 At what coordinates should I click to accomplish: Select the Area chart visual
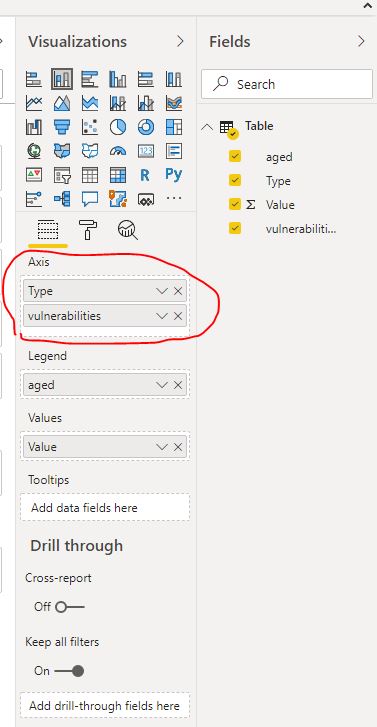(x=62, y=103)
